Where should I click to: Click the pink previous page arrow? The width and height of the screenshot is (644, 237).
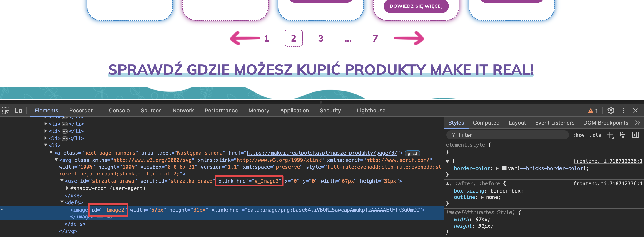(245, 38)
